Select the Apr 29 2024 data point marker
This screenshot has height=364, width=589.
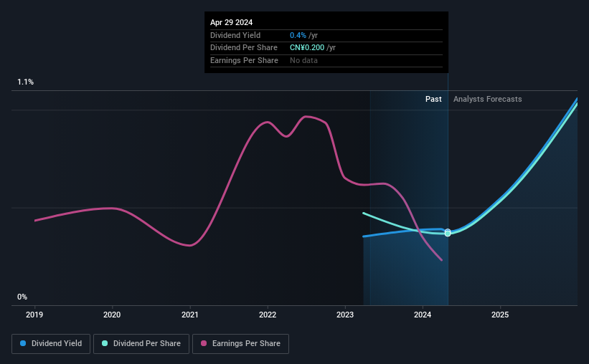[x=448, y=233]
